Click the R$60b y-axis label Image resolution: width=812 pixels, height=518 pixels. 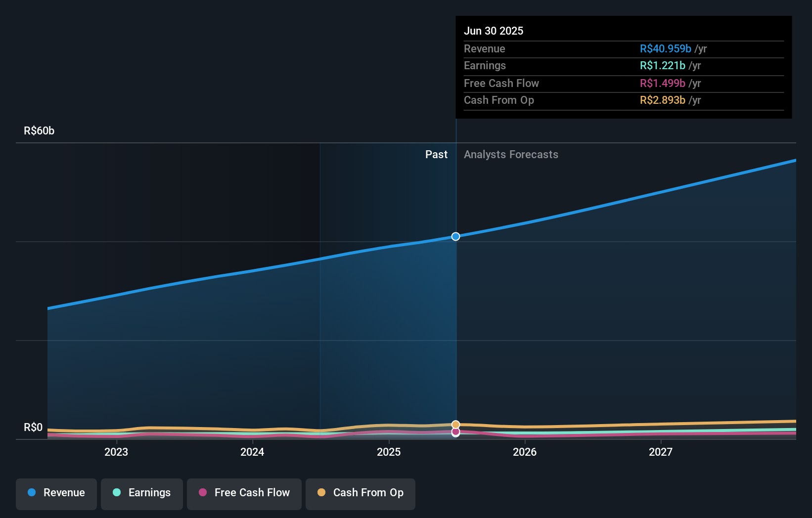pyautogui.click(x=39, y=130)
